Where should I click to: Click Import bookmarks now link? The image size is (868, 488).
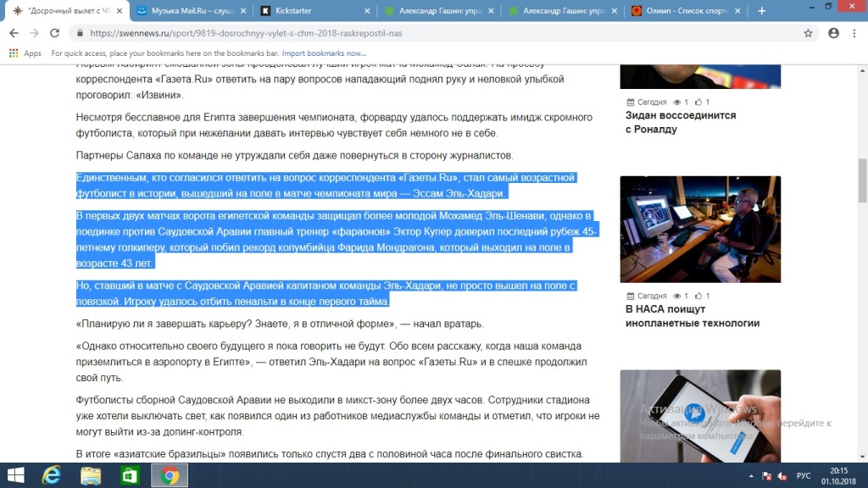point(324,53)
